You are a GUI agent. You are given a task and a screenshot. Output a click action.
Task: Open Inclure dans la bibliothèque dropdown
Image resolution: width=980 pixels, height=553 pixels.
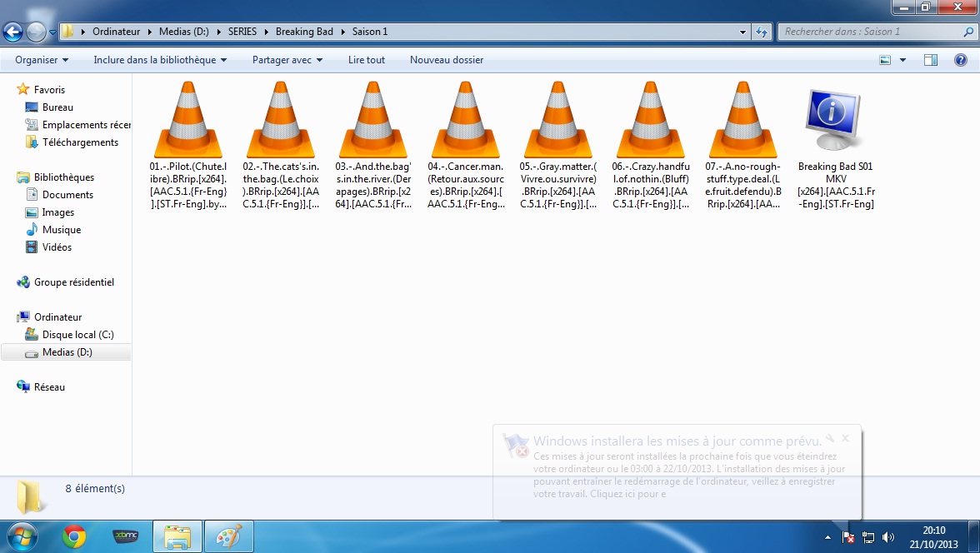click(x=160, y=60)
